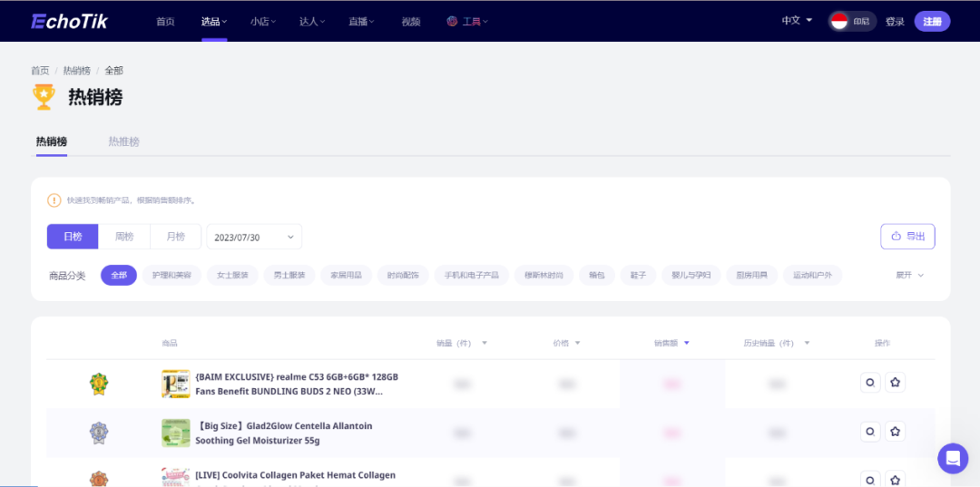Switch ranking to 周榜 weekly
This screenshot has width=980, height=487.
coord(124,237)
